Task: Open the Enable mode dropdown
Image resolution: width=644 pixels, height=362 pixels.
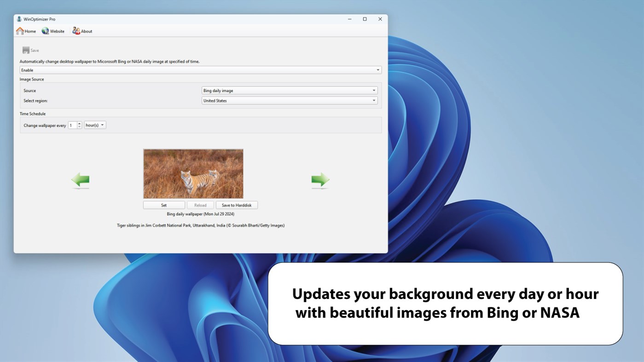Action: click(201, 70)
